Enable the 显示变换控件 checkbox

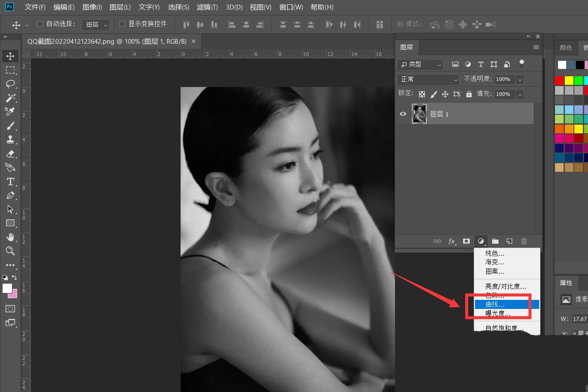click(122, 24)
